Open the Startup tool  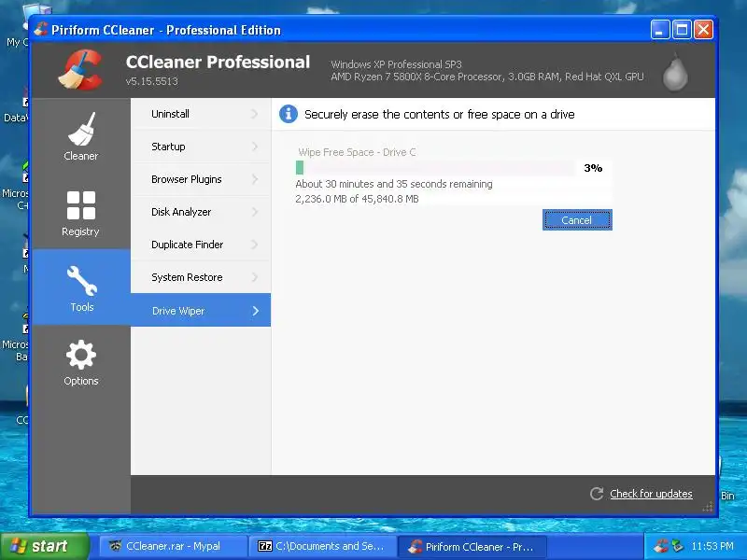pos(201,147)
